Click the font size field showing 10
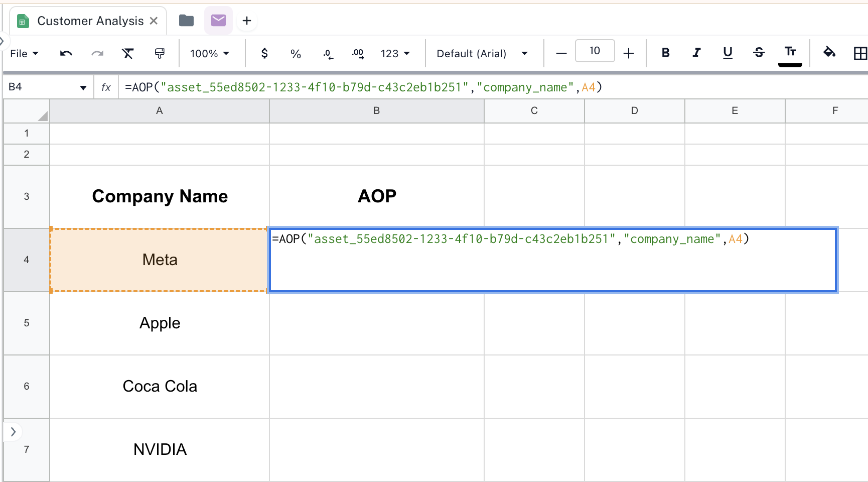Image resolution: width=868 pixels, height=482 pixels. click(595, 51)
